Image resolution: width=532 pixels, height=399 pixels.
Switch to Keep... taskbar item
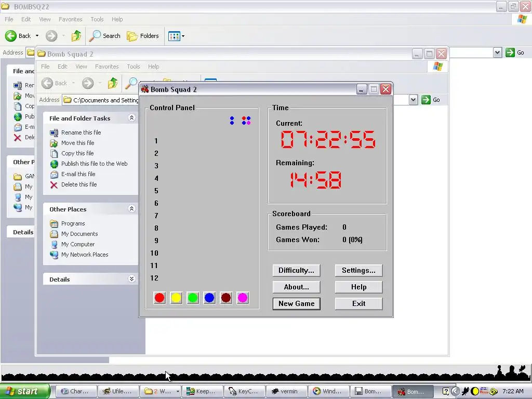click(x=203, y=391)
